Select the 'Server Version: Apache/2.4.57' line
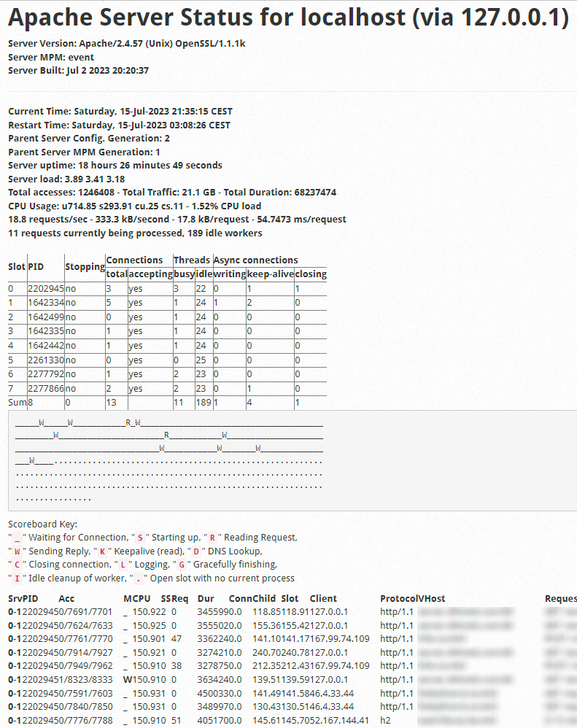The height and width of the screenshot is (728, 577). pos(127,44)
